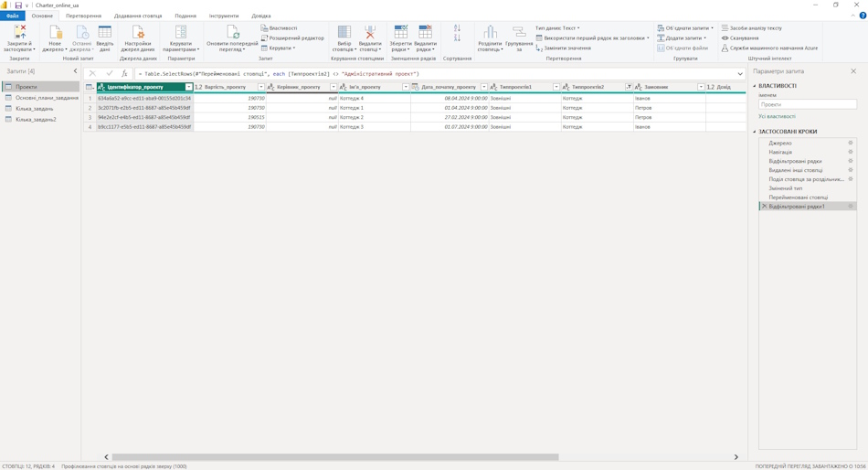This screenshot has height=470, width=868.
Task: Open filter dropdown of Замовник column
Action: (x=701, y=87)
